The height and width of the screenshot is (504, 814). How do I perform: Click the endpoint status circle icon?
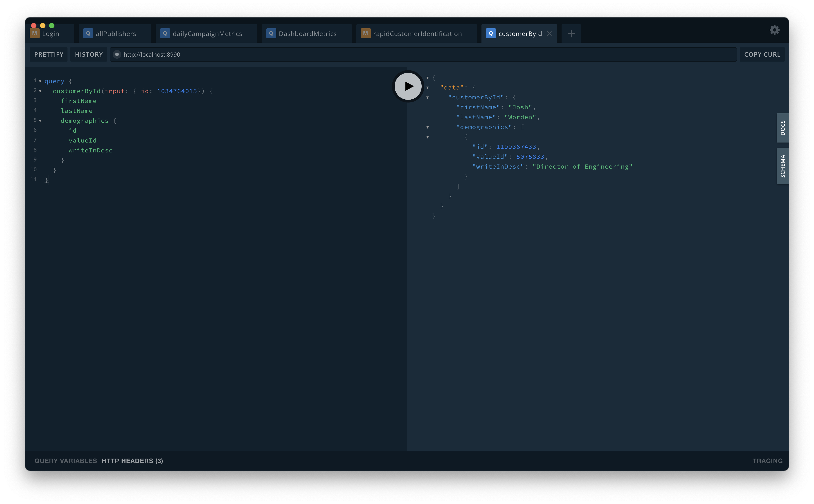coord(117,55)
